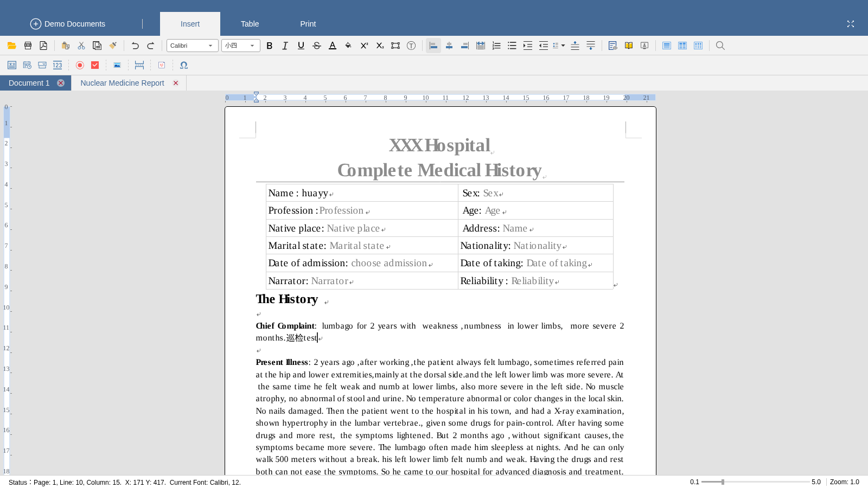
Task: Insert a bulleted list
Action: click(x=512, y=46)
